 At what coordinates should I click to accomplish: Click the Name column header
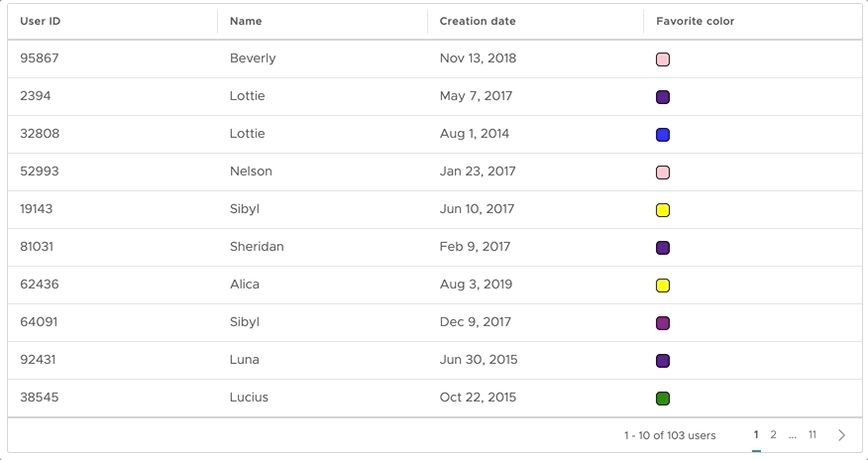point(246,21)
